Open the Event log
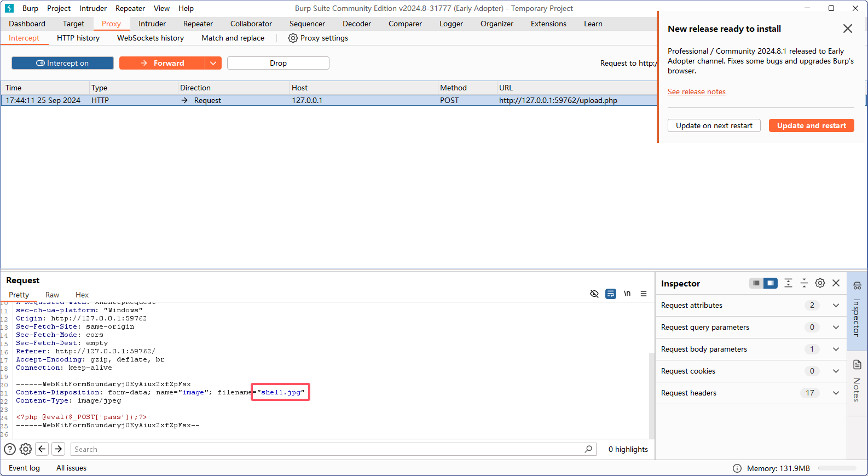Image resolution: width=868 pixels, height=476 pixels. point(24,468)
